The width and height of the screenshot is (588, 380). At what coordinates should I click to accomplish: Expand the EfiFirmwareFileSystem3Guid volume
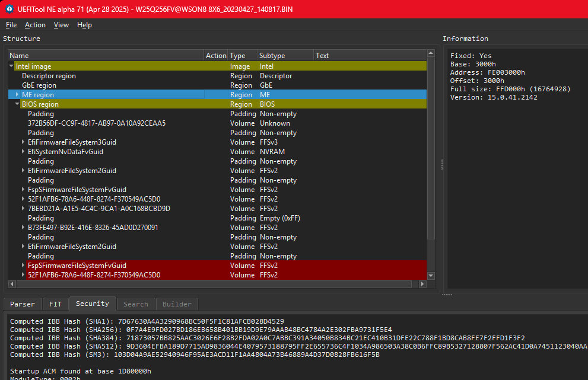(x=23, y=142)
